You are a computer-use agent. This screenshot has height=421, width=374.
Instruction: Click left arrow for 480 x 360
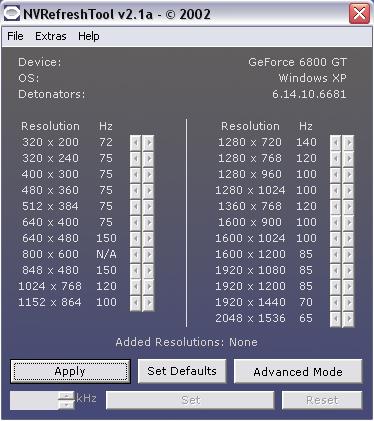[x=135, y=191]
